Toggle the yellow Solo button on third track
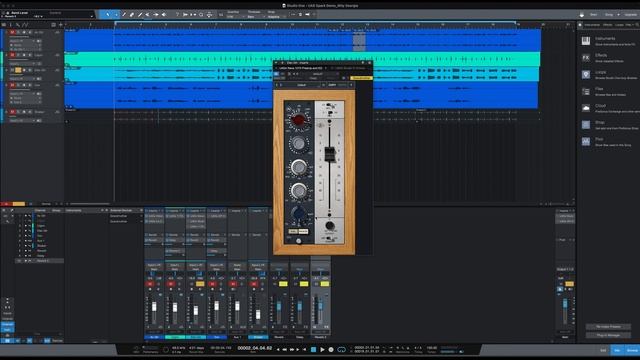The width and height of the screenshot is (640, 360). click(x=18, y=70)
